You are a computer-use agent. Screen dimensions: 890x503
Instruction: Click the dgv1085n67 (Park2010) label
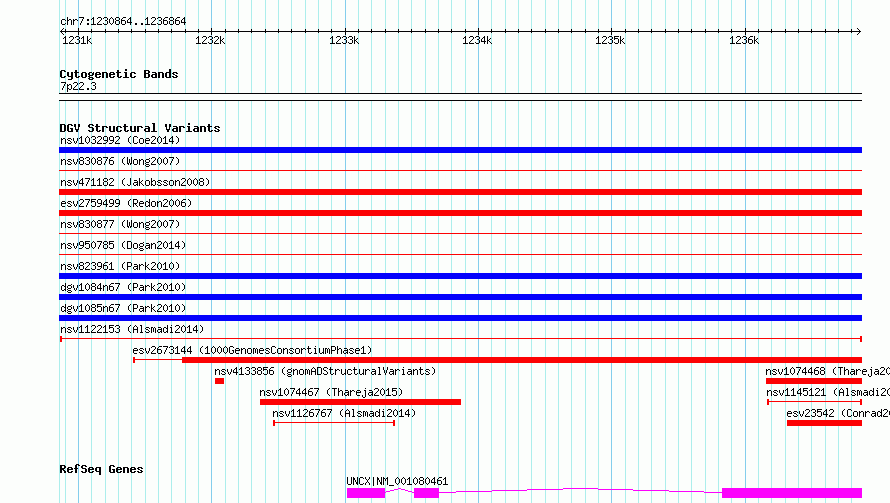tap(123, 308)
